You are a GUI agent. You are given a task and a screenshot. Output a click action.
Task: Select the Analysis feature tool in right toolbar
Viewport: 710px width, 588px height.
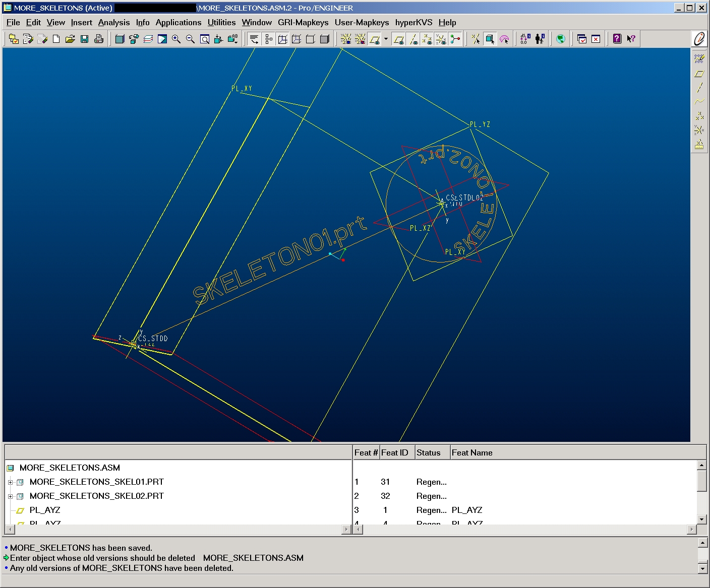pyautogui.click(x=699, y=144)
